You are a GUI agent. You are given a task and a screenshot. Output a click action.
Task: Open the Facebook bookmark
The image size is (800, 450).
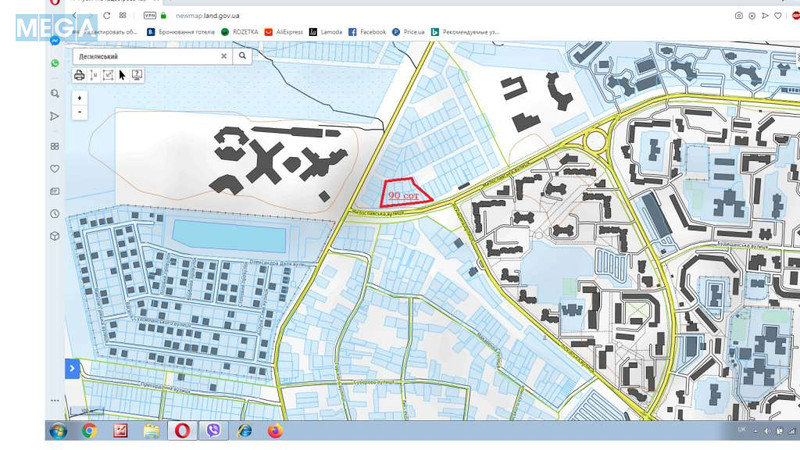pyautogui.click(x=367, y=32)
